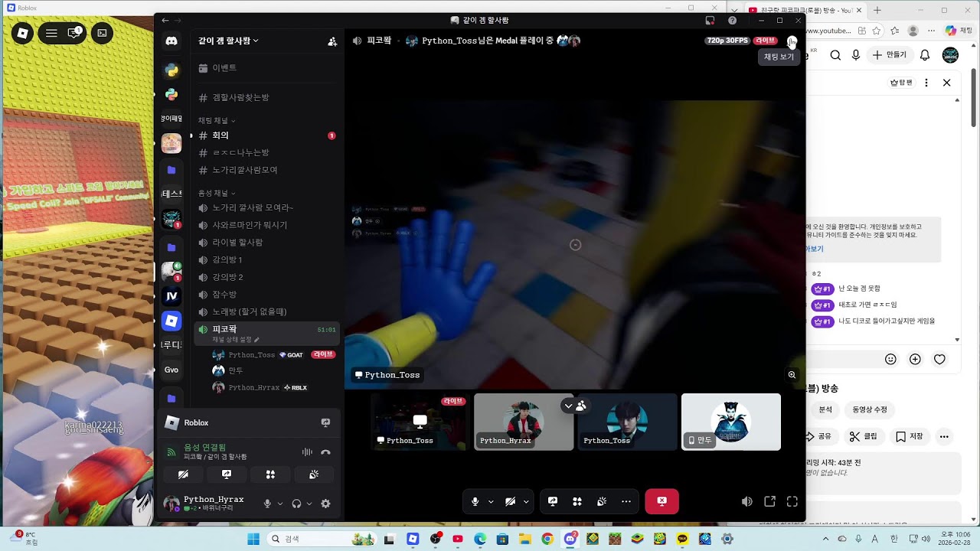The image size is (980, 551).
Task: Adjust stream volume speaker icon
Action: point(747,501)
